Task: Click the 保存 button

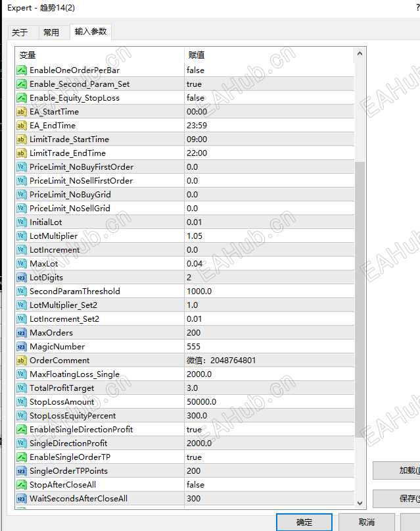Action: click(x=396, y=499)
